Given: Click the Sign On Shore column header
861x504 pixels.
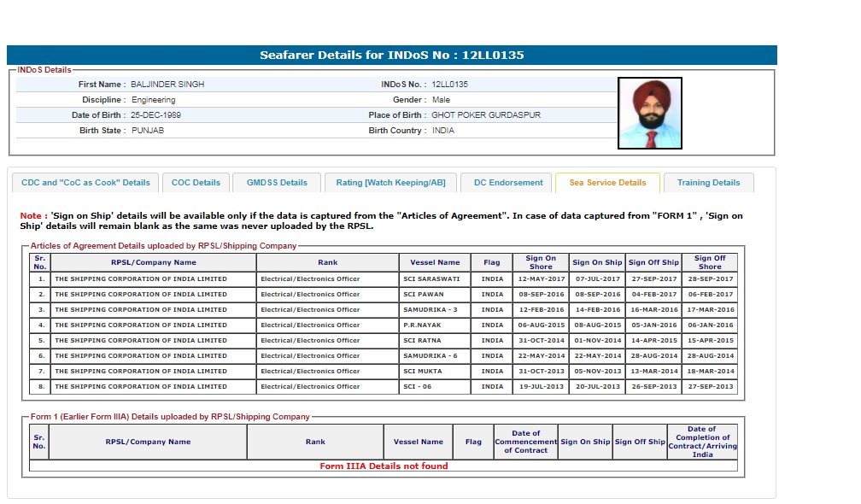Looking at the screenshot, I should point(540,263).
